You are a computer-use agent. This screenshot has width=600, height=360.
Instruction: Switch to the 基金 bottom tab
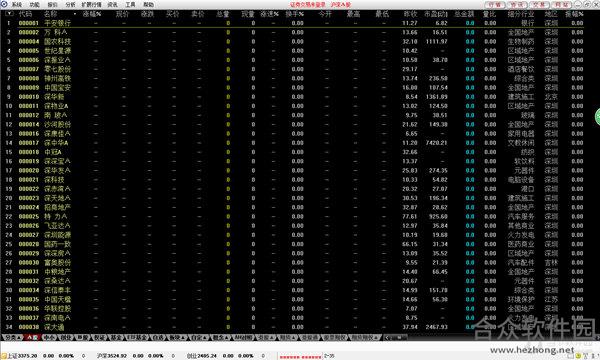coord(116,338)
